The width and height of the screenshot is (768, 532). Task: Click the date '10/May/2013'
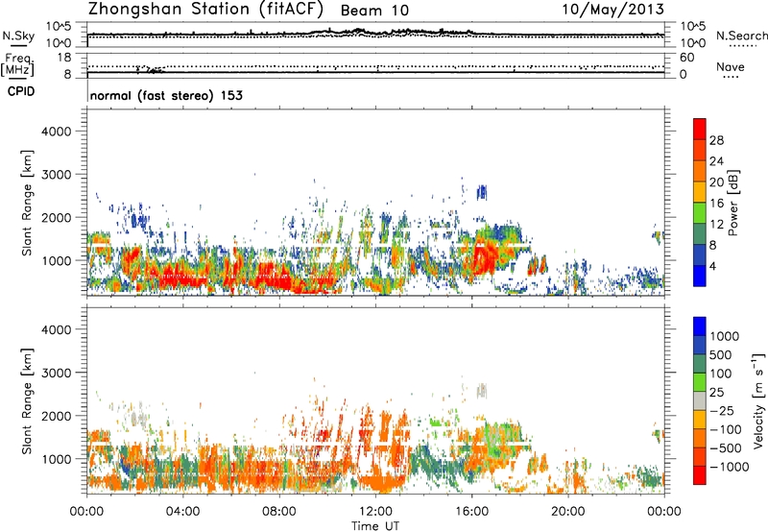coord(612,9)
